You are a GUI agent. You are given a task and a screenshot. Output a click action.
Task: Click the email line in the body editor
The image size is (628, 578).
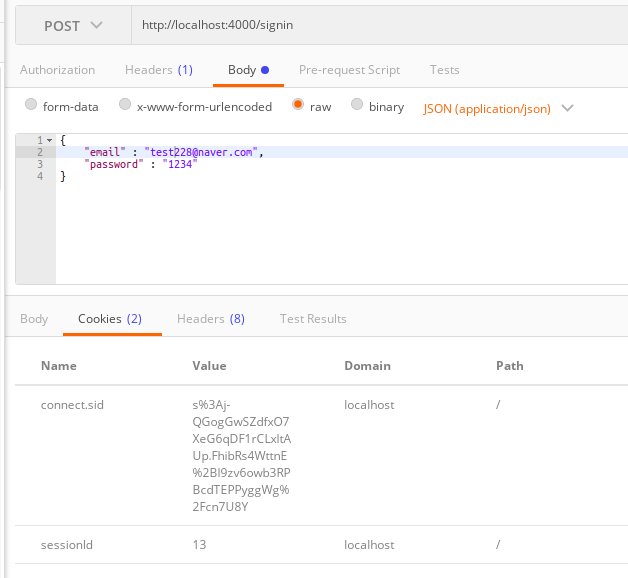click(172, 152)
